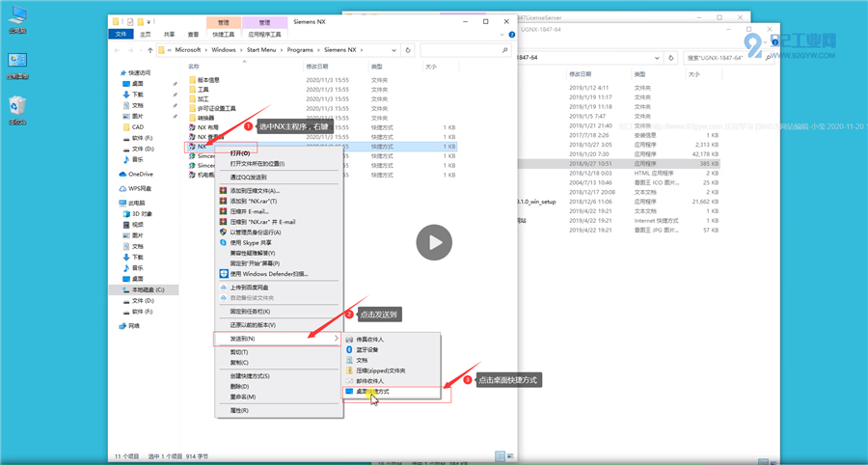Expand the chevron after the Siemens NX breadcrumb
Image resolution: width=868 pixels, height=465 pixels.
pos(362,50)
